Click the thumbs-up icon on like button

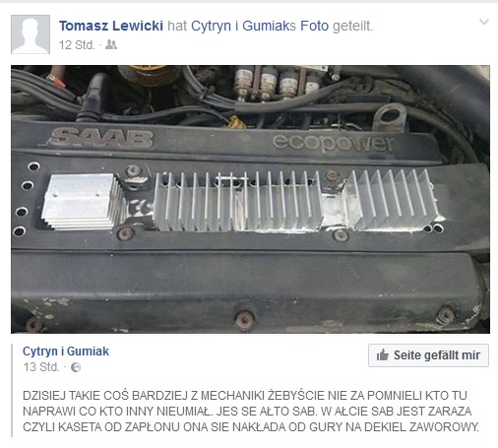pyautogui.click(x=383, y=355)
